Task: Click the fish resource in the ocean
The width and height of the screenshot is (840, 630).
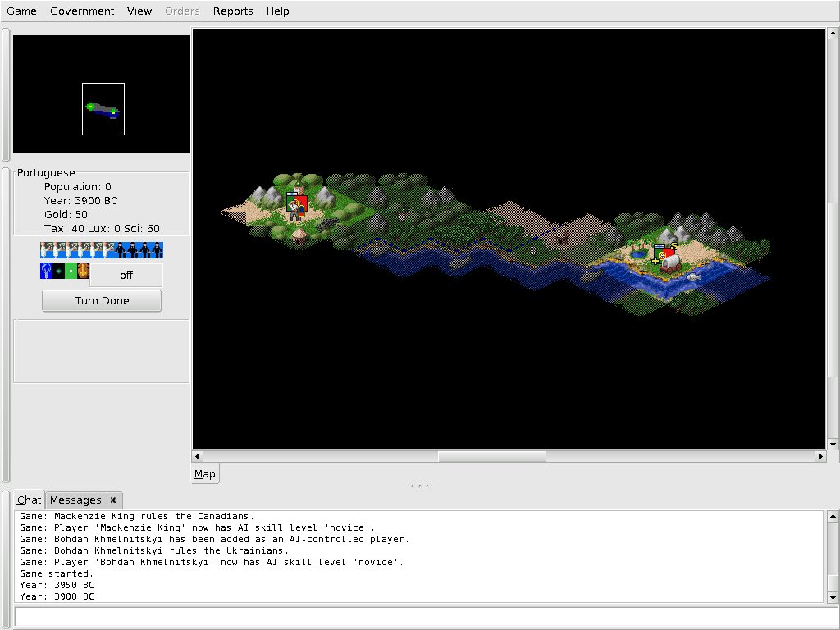Action: pos(693,276)
